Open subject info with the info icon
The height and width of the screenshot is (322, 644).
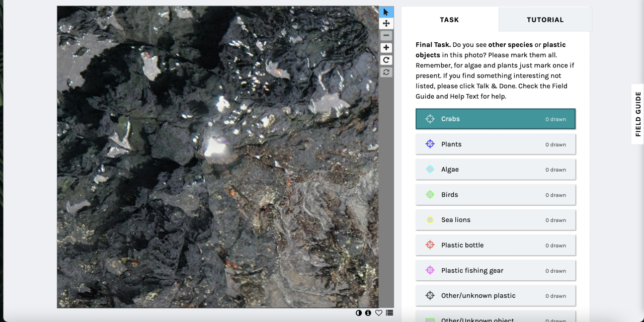[x=368, y=313]
